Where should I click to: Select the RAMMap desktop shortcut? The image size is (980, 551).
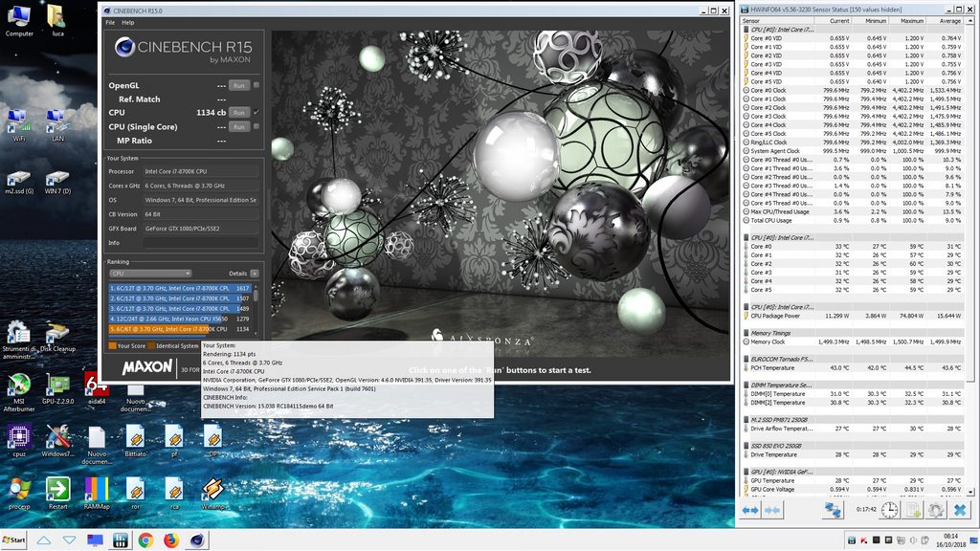point(97,494)
